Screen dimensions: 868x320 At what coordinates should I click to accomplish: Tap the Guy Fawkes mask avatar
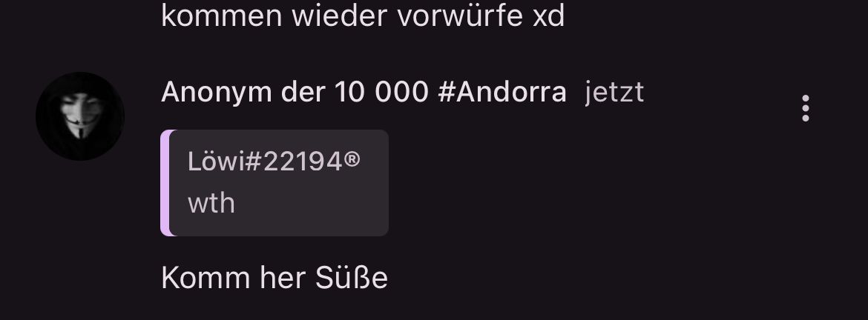(x=80, y=116)
